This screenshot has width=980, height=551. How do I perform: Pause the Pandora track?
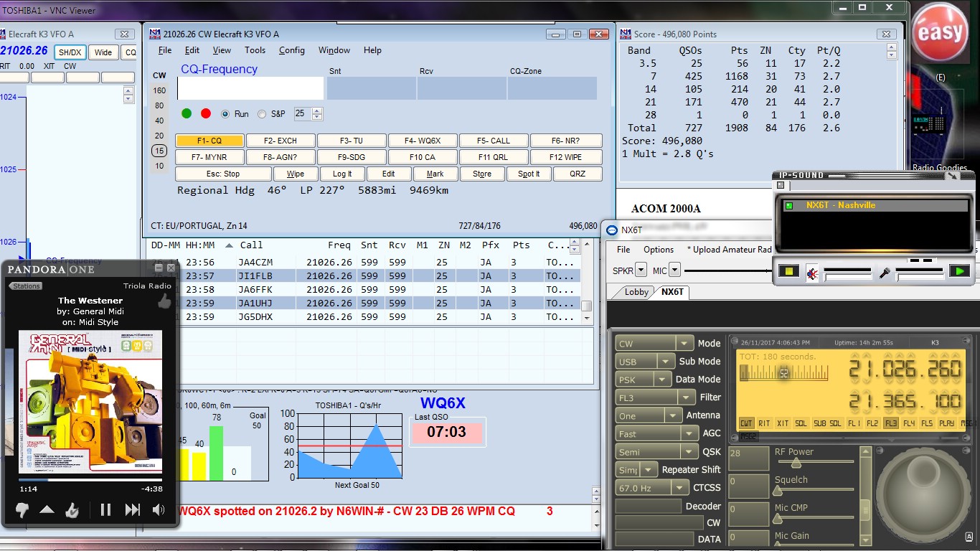point(105,510)
